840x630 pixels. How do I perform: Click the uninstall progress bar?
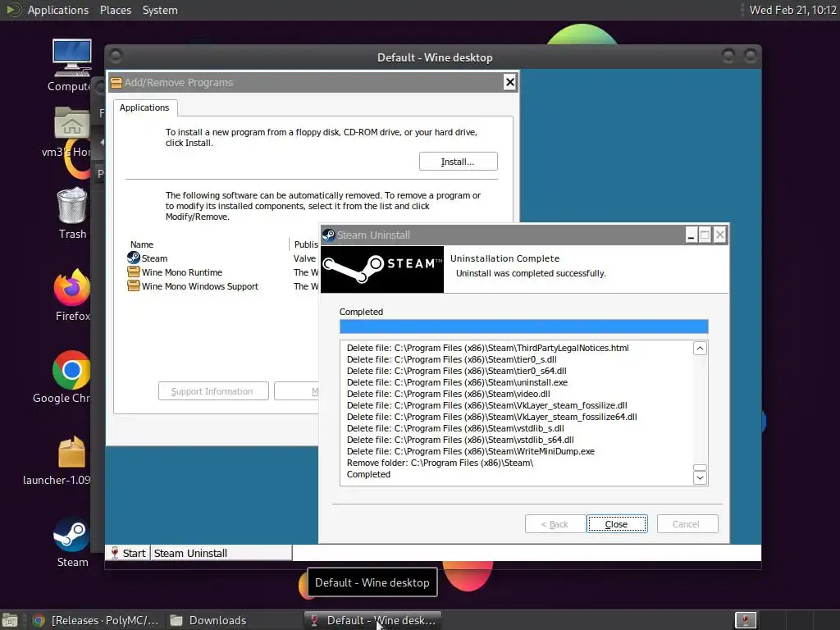pos(524,326)
